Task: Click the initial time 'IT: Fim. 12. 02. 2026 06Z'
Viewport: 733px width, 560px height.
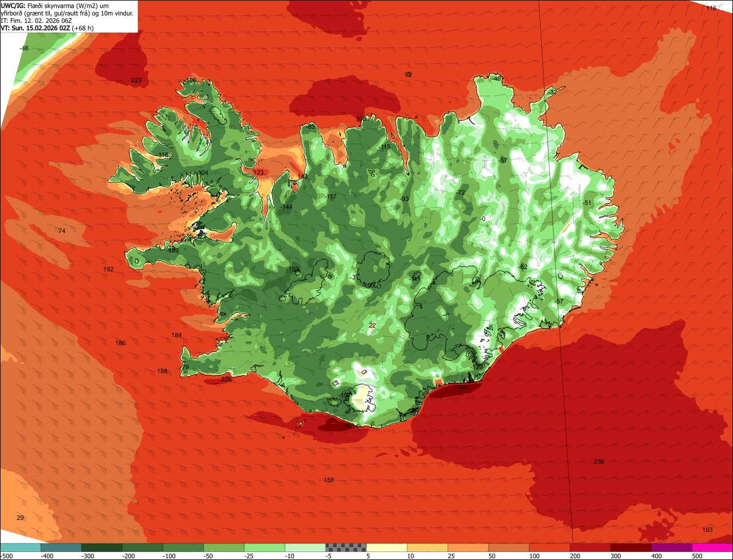Action: [36, 20]
